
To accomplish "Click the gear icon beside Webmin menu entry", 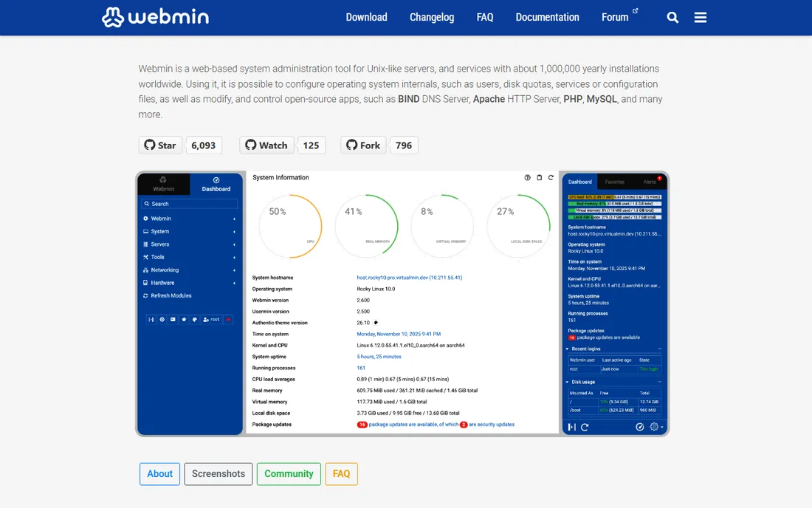I will tap(145, 219).
